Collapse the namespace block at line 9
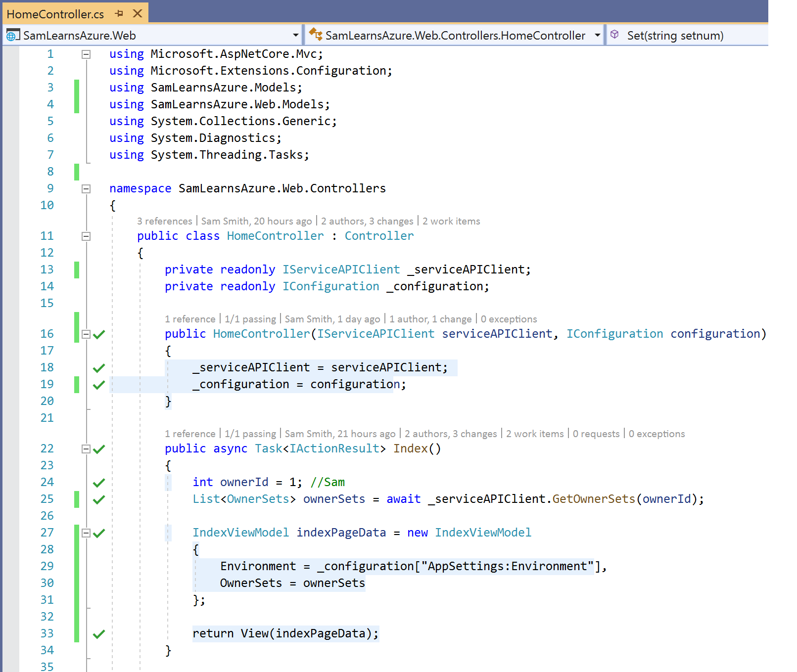The height and width of the screenshot is (672, 797). point(86,189)
